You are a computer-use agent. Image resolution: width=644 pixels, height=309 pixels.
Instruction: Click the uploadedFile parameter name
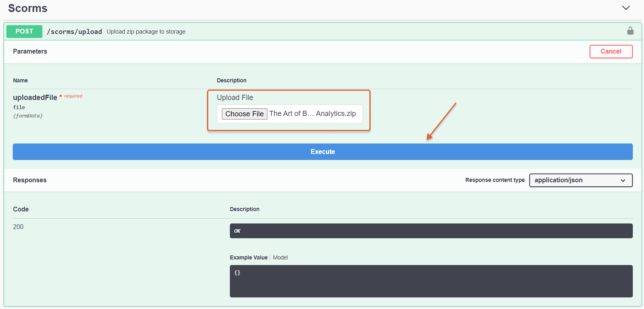tap(35, 98)
